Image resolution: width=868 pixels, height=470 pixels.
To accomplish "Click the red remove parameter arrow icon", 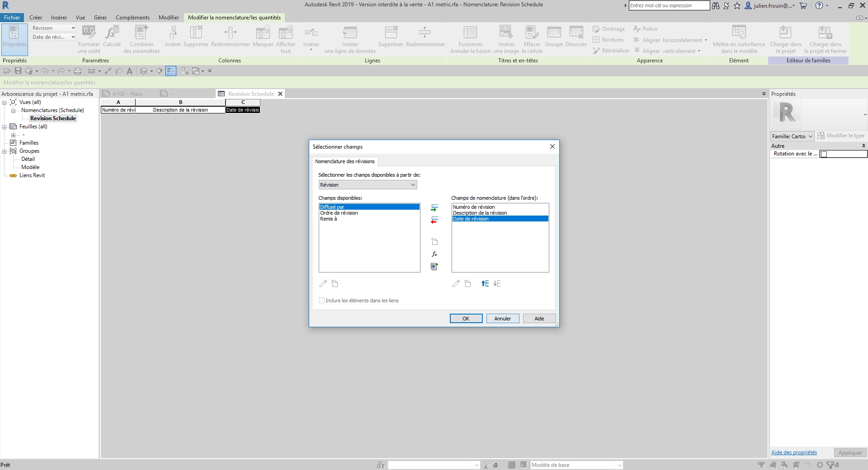I will click(434, 221).
